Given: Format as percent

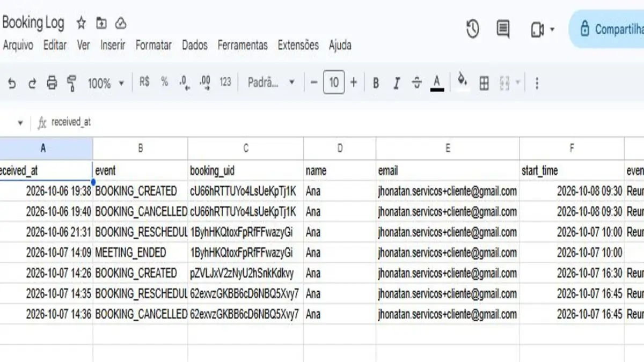Looking at the screenshot, I should pos(164,82).
